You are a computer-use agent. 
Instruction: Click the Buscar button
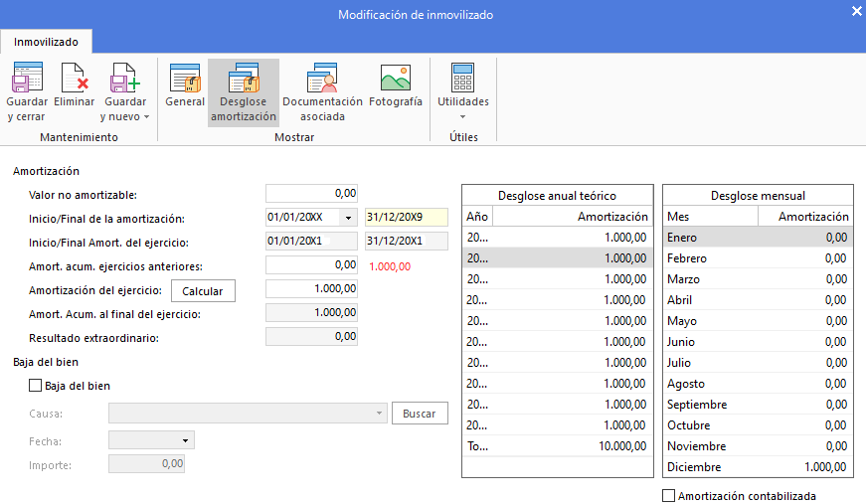point(420,413)
